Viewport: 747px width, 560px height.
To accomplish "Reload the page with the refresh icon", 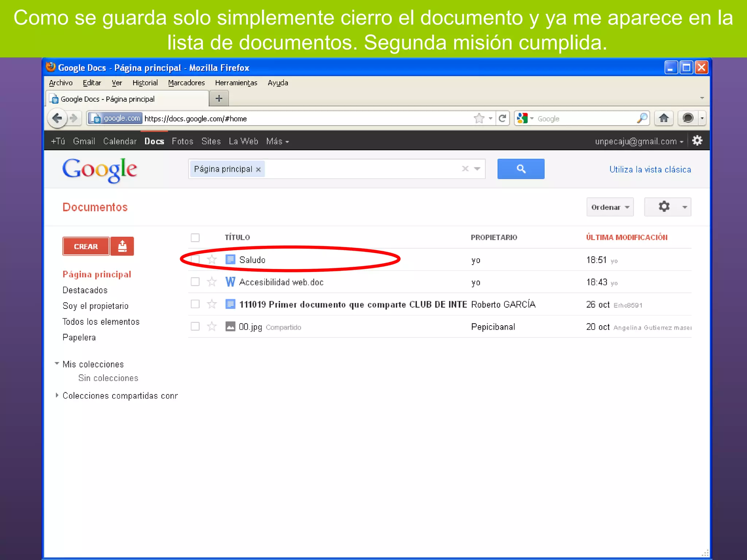I will (x=502, y=118).
